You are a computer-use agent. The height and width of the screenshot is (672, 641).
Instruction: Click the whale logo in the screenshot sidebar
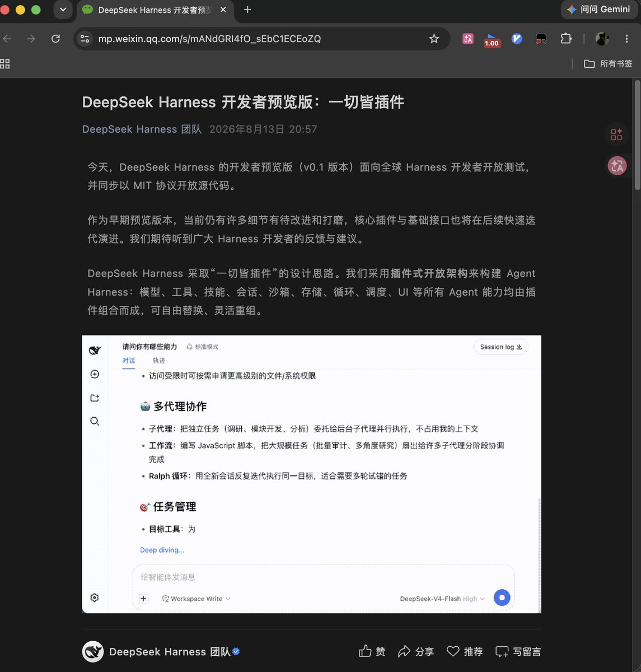click(95, 350)
